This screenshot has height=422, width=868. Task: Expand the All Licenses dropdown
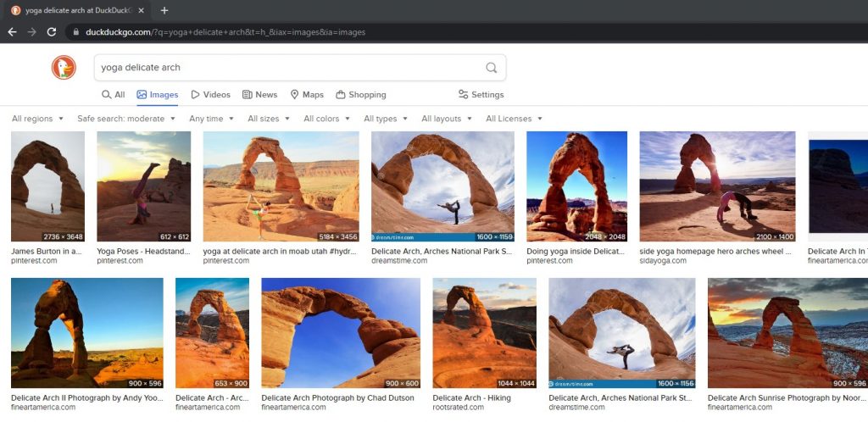click(x=514, y=119)
